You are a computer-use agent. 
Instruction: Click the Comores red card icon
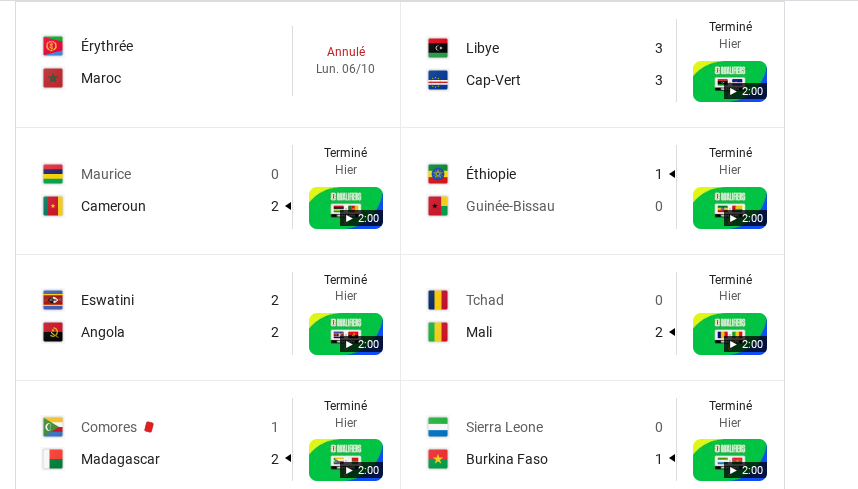click(149, 427)
